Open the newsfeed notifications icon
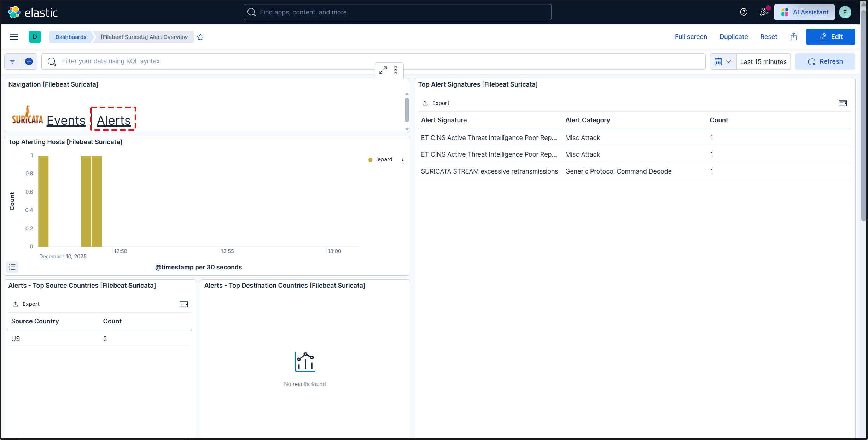The width and height of the screenshot is (868, 440). 764,12
